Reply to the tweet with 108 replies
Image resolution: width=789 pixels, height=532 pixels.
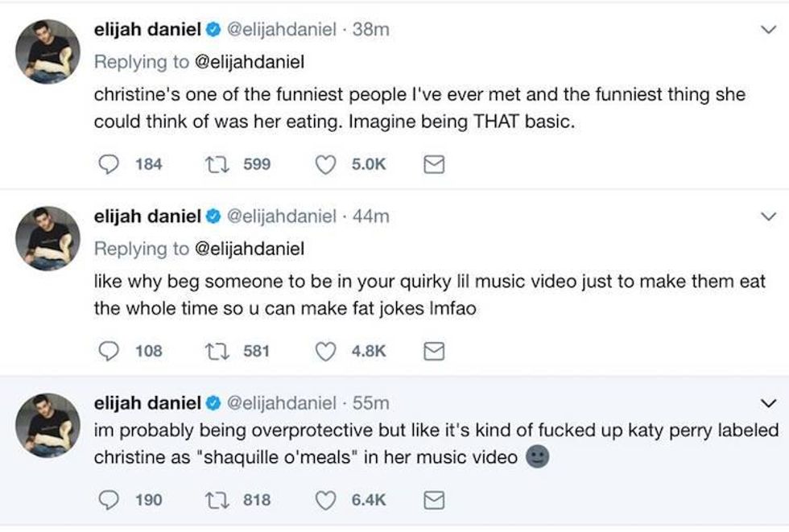pyautogui.click(x=108, y=351)
